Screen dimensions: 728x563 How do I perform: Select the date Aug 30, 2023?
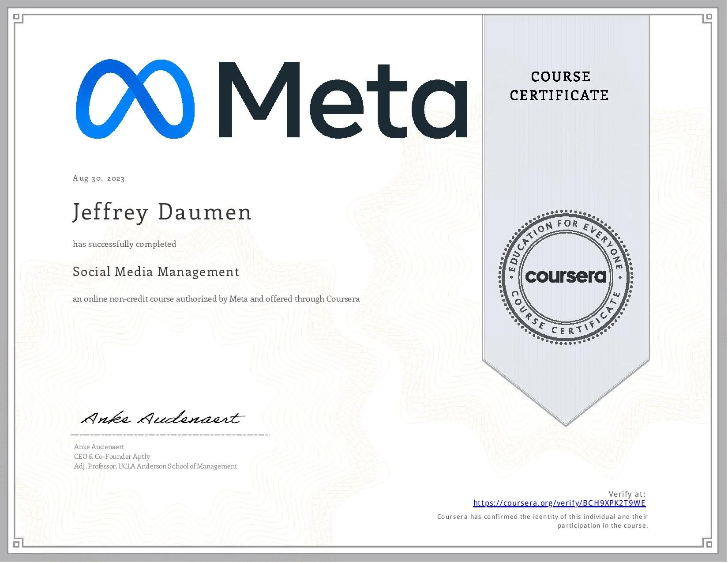(99, 178)
